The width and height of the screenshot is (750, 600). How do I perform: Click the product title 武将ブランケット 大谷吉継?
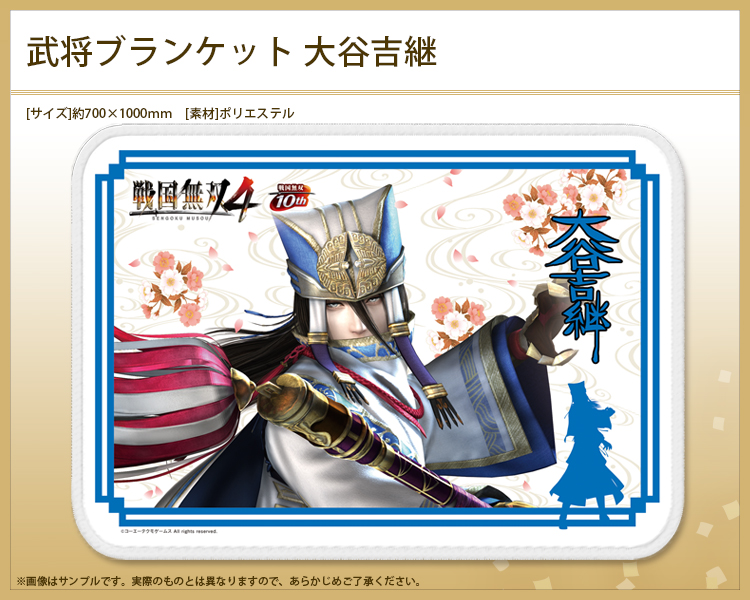pyautogui.click(x=232, y=52)
